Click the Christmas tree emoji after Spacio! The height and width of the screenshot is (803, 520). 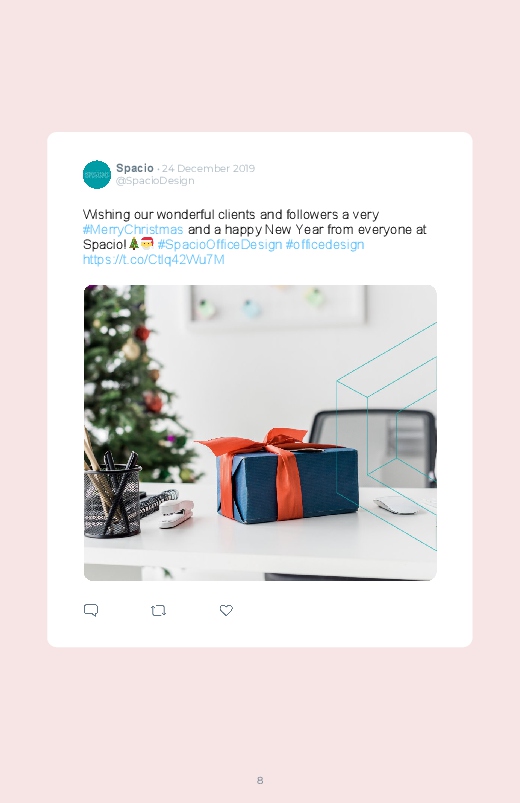click(x=134, y=243)
